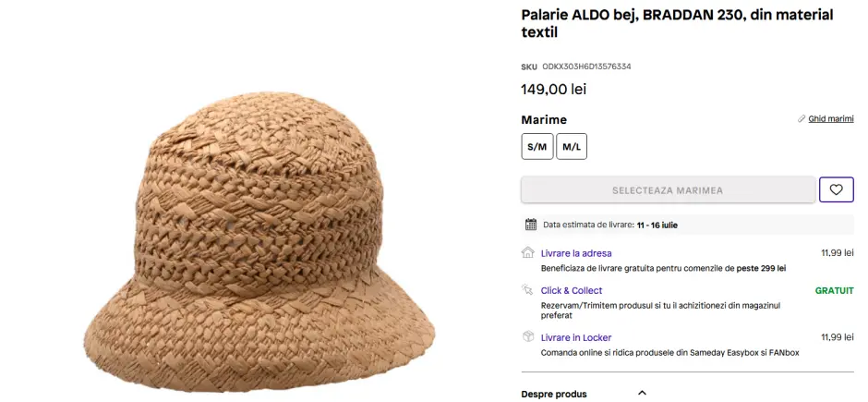Image resolution: width=868 pixels, height=402 pixels.
Task: Add the hat to wishlist with heart icon
Action: coord(836,189)
